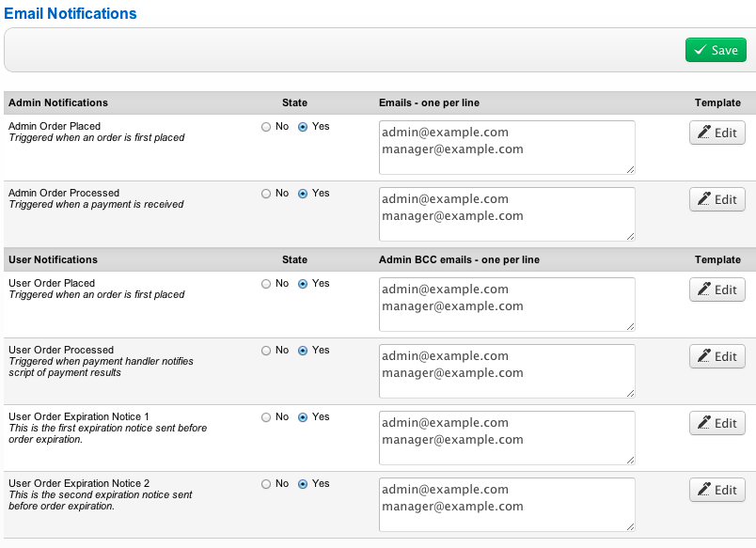This screenshot has width=756, height=548.
Task: Grab resize handle of Expiration Notice 2 textbox
Action: [630, 527]
